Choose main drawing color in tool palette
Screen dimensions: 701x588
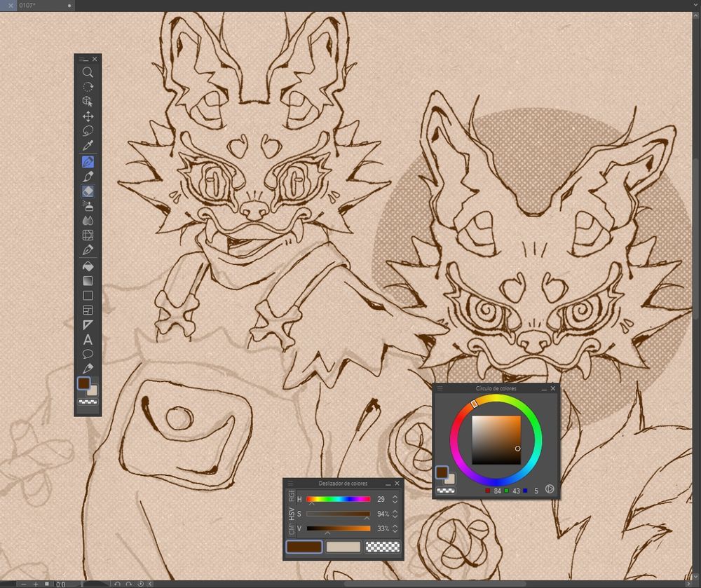(x=83, y=383)
